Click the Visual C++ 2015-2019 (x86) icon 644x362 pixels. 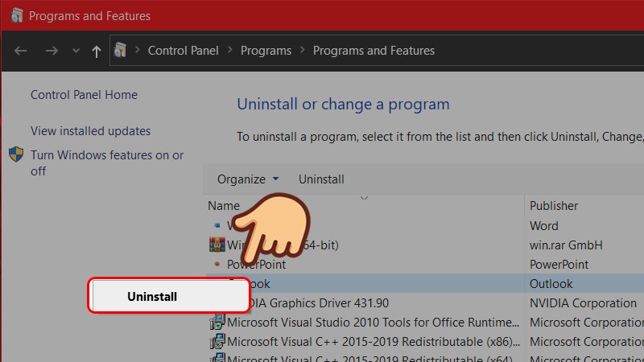tap(216, 342)
